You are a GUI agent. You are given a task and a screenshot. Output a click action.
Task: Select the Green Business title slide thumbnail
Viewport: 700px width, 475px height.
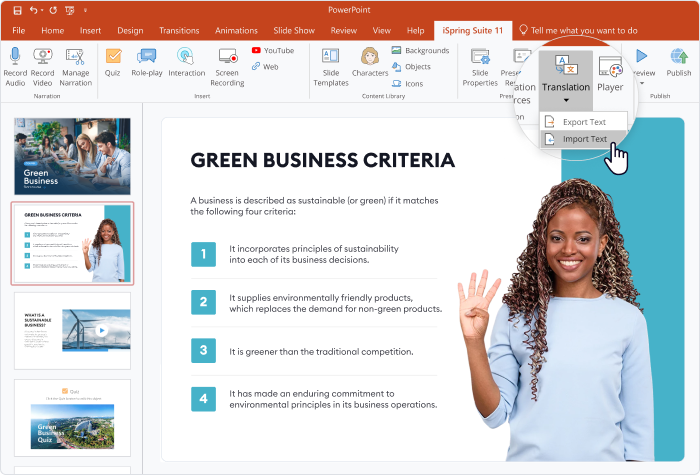pos(72,156)
